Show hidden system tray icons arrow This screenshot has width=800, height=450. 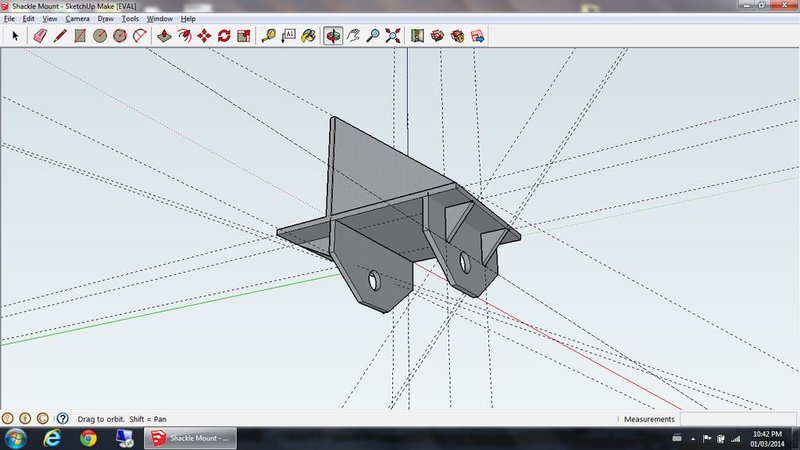pos(693,439)
